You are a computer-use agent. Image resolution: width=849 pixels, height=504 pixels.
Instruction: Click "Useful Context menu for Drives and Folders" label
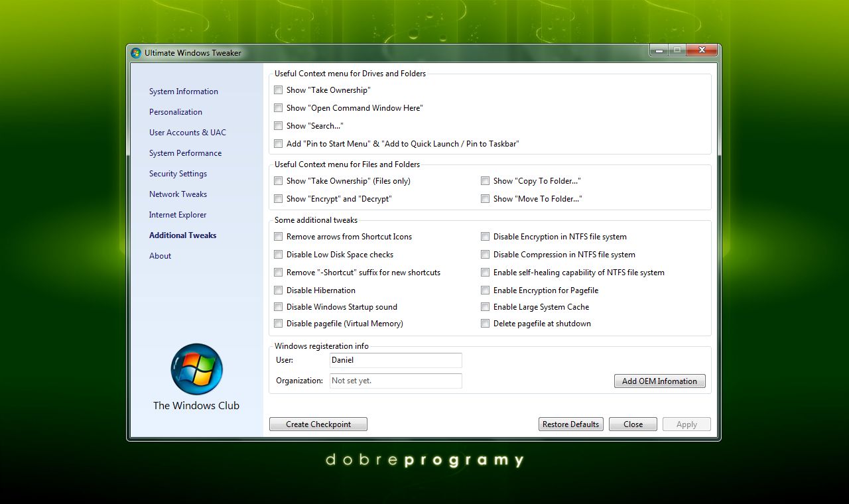point(350,74)
